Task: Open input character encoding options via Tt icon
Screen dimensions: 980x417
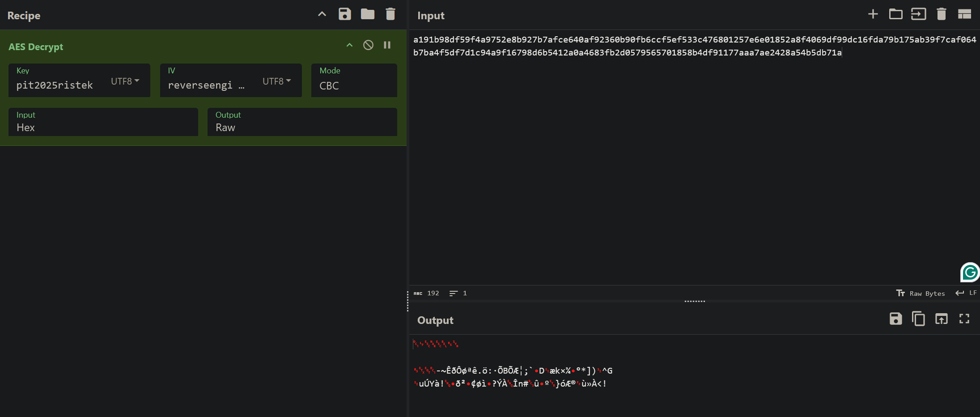Action: tap(901, 293)
